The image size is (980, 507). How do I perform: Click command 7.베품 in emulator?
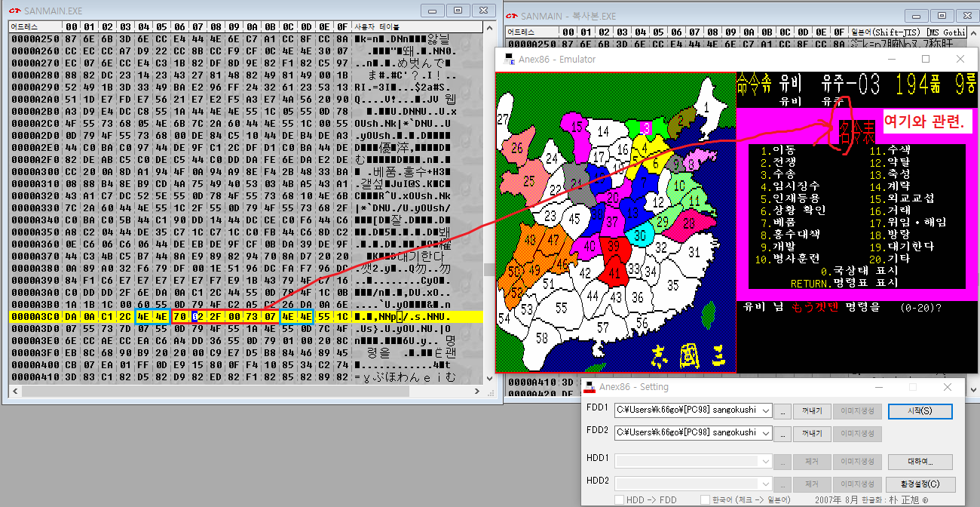point(777,222)
